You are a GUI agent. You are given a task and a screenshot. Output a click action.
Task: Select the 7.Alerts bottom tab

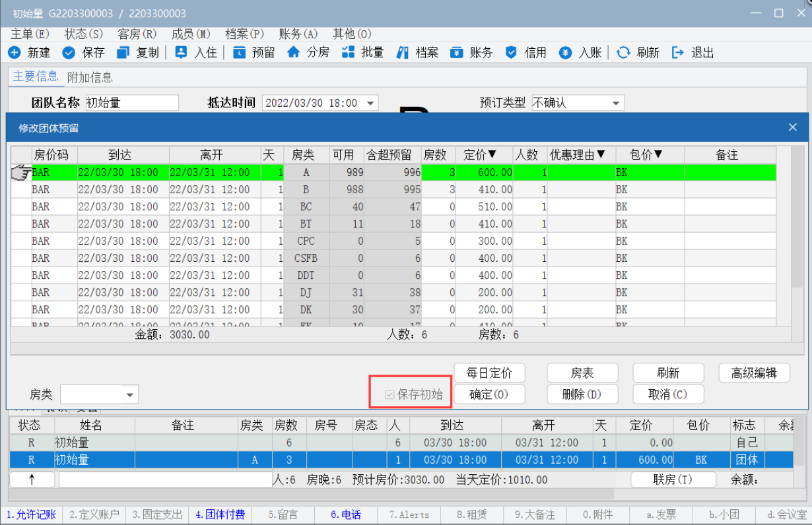point(409,514)
